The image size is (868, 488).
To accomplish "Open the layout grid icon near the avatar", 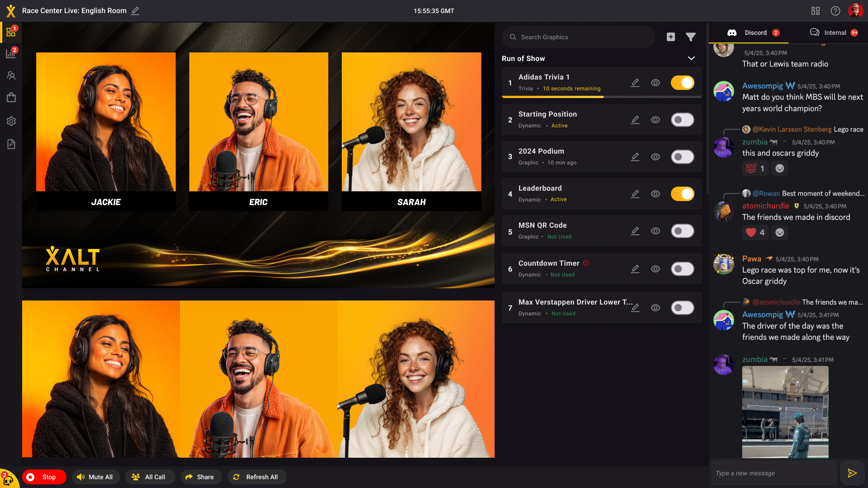I will point(816,10).
